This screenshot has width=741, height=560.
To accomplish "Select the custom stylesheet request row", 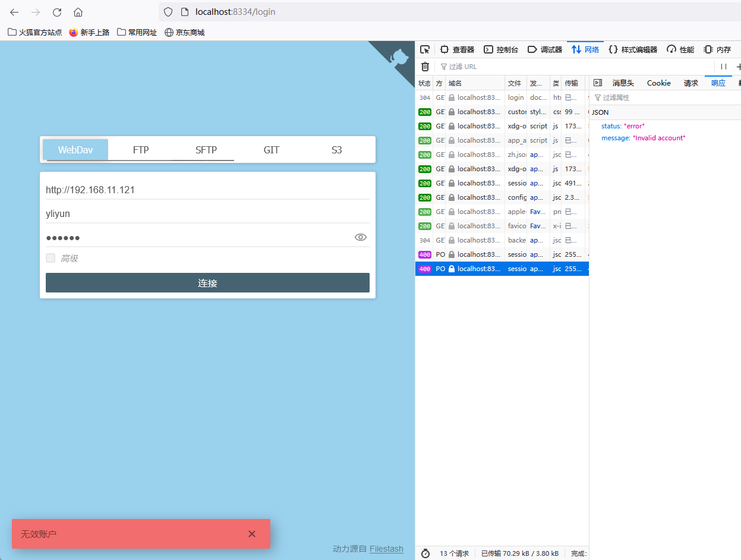I will point(502,112).
